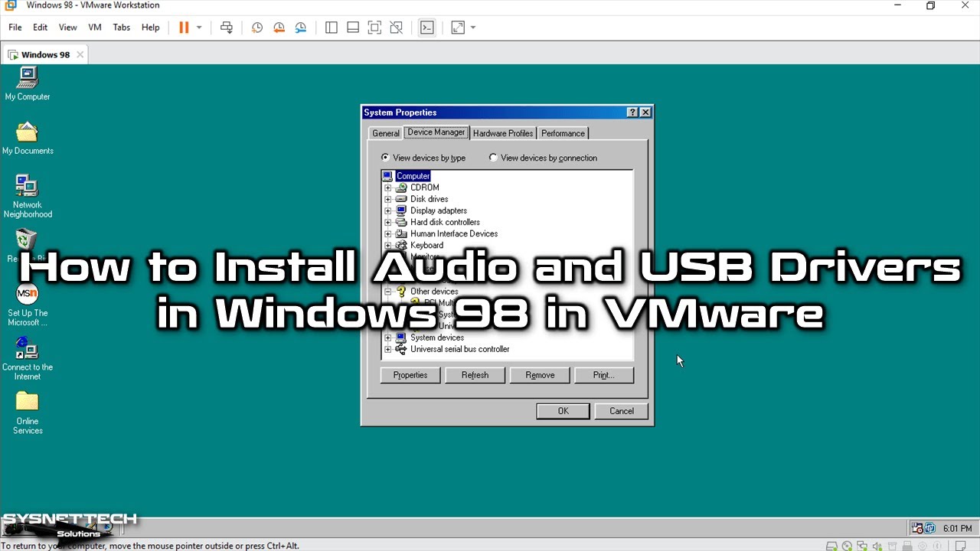Open the snapshot manager icon
The height and width of the screenshot is (551, 980).
[x=301, y=28]
